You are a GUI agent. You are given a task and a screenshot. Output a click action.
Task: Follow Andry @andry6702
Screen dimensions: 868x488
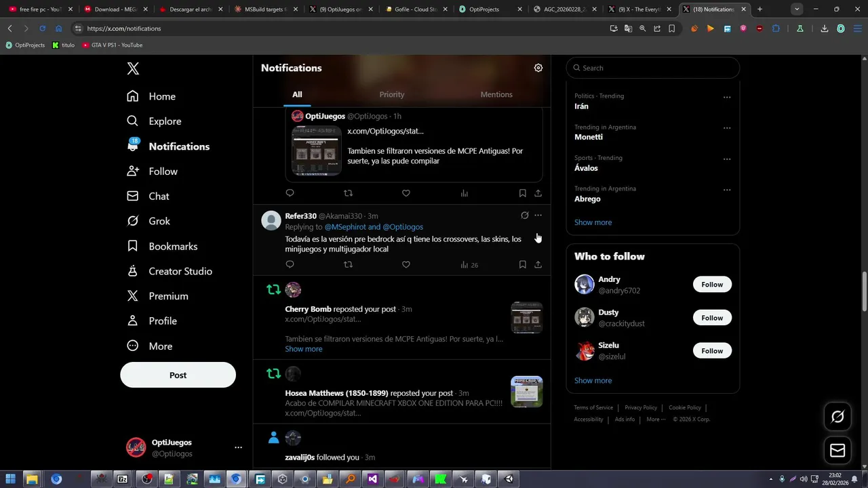(712, 285)
